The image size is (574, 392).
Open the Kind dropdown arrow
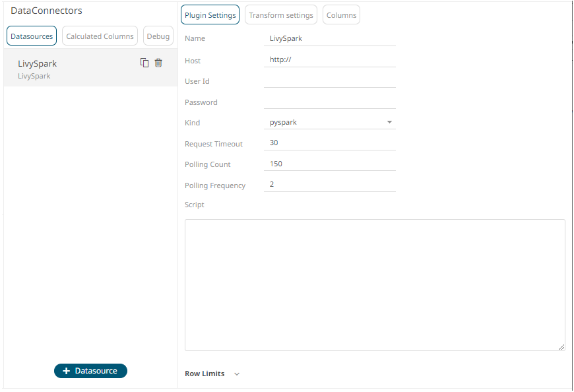click(x=389, y=122)
